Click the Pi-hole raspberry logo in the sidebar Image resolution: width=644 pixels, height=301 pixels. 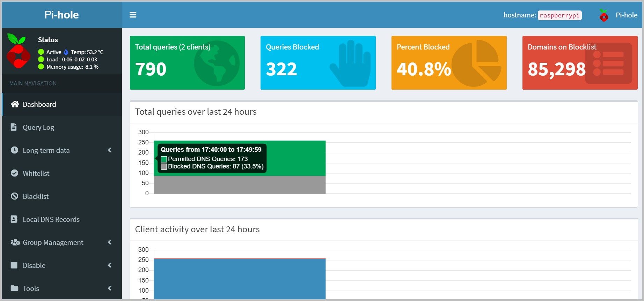pos(18,51)
